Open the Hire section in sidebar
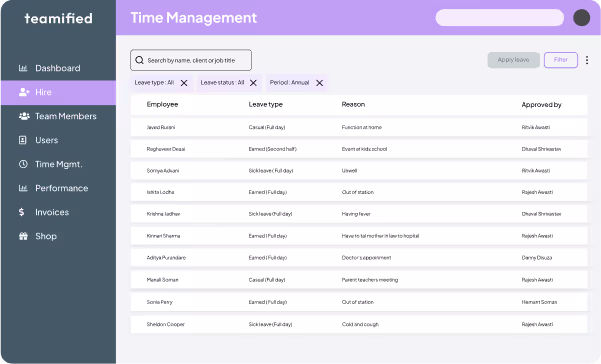Image resolution: width=601 pixels, height=364 pixels. coord(59,92)
